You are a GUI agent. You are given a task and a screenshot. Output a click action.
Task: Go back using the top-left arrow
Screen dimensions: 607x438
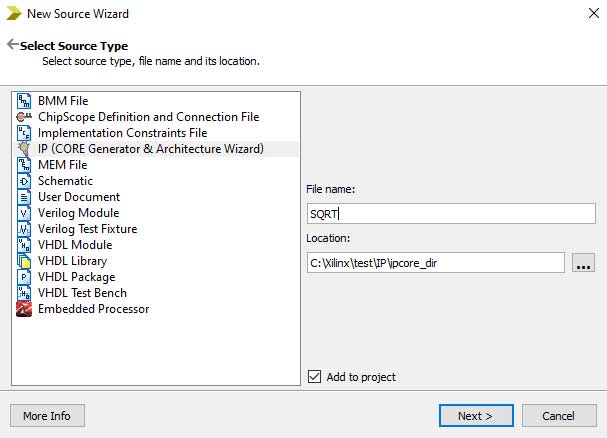12,45
